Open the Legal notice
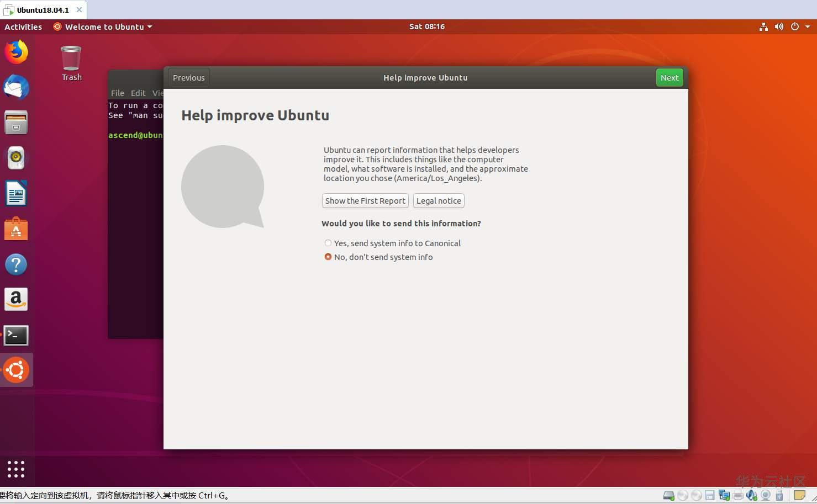The height and width of the screenshot is (504, 817). (x=439, y=200)
